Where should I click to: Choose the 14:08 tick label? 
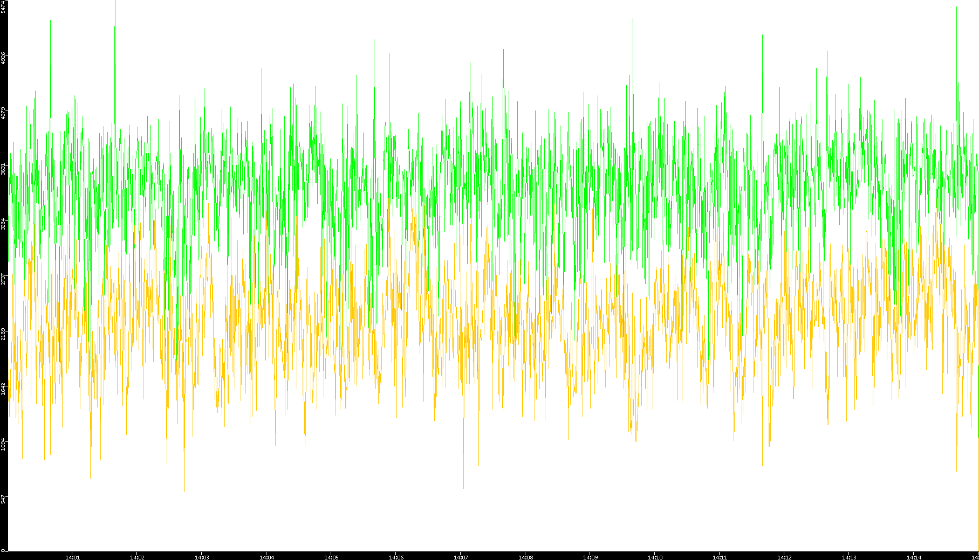coord(525,557)
